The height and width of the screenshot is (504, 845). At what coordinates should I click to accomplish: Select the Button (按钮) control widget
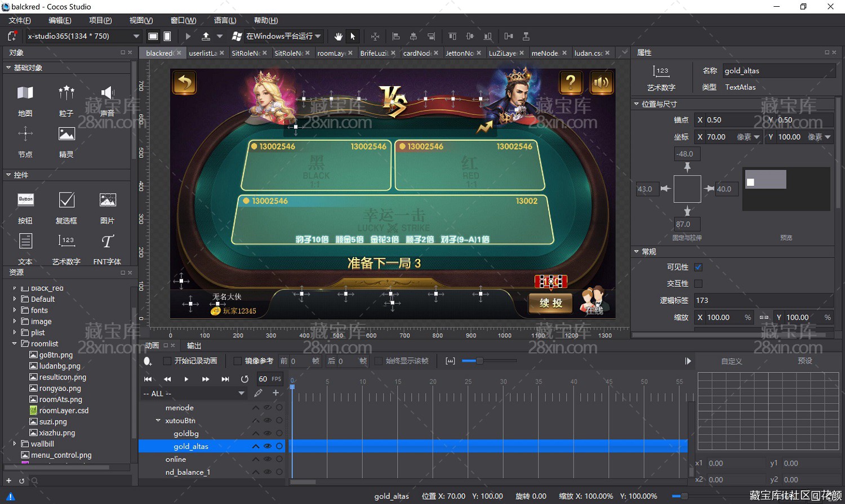25,207
